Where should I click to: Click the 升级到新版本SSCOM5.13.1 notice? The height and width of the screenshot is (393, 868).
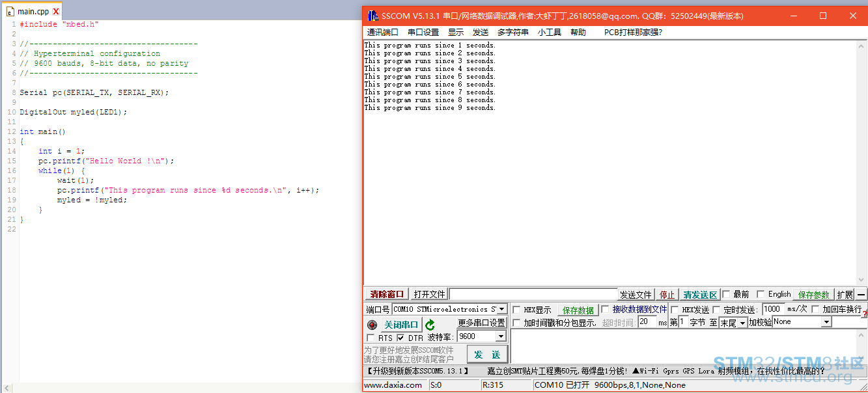tap(418, 371)
